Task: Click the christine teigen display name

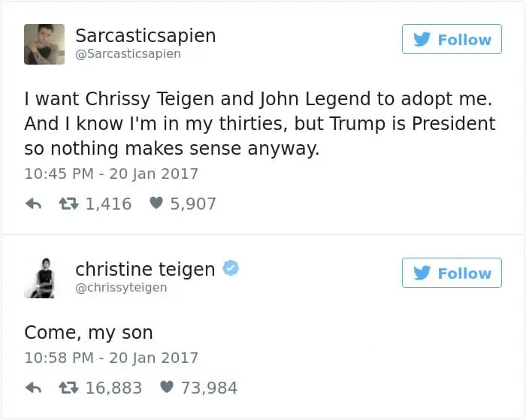Action: click(145, 268)
